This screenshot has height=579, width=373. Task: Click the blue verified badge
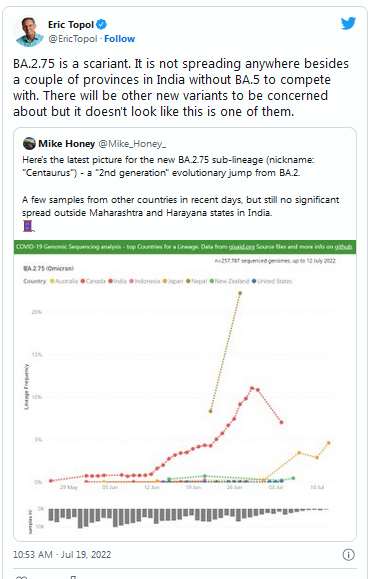point(102,25)
